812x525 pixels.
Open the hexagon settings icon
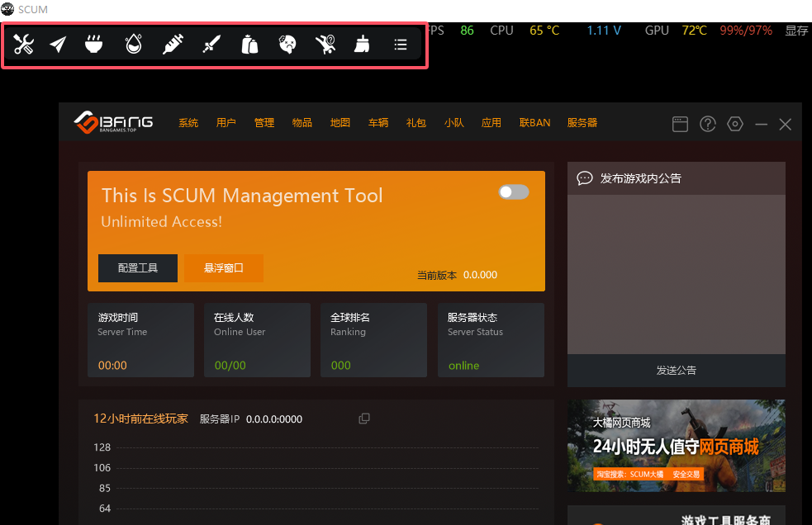click(735, 125)
